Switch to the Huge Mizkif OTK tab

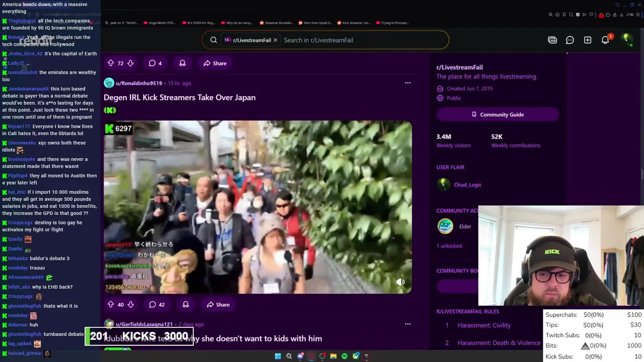[x=160, y=23]
